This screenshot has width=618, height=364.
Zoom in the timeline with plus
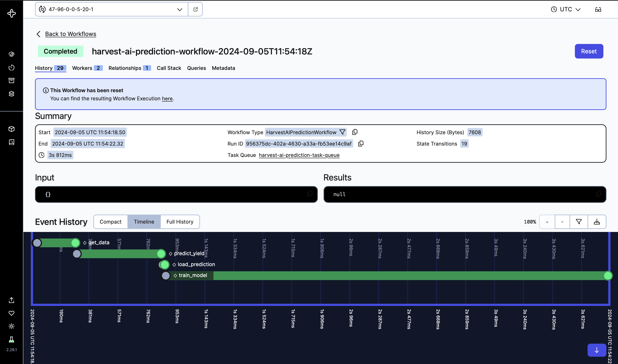tap(547, 222)
